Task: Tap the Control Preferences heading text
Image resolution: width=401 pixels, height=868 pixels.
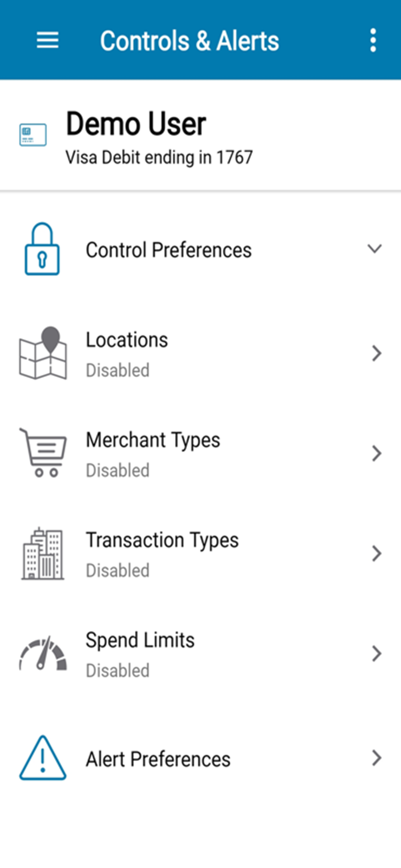Action: 169,250
